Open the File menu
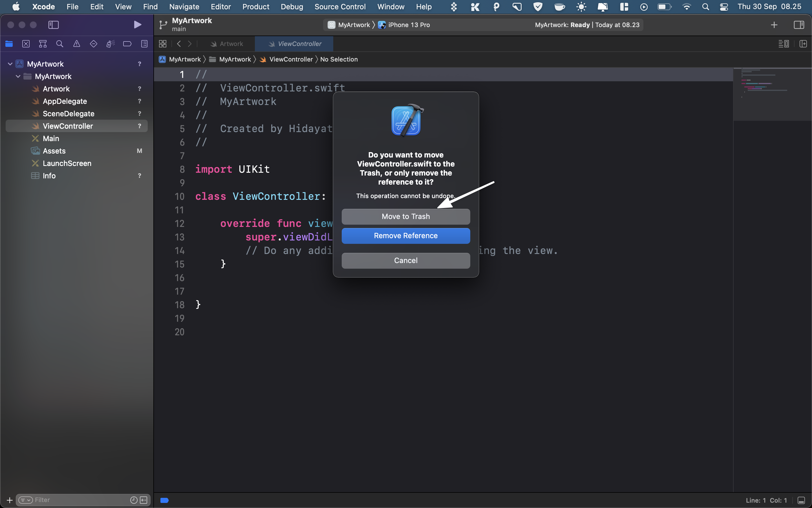Viewport: 812px width, 508px height. [x=72, y=7]
